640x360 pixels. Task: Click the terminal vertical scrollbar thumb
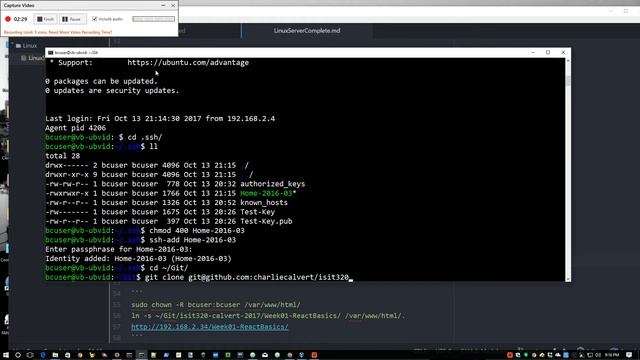(x=568, y=80)
